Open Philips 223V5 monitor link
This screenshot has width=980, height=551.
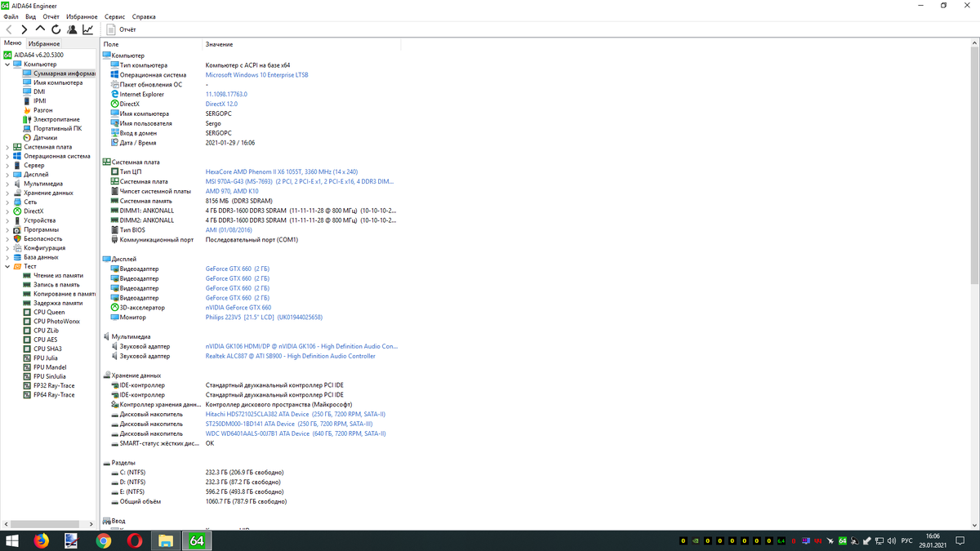point(264,318)
